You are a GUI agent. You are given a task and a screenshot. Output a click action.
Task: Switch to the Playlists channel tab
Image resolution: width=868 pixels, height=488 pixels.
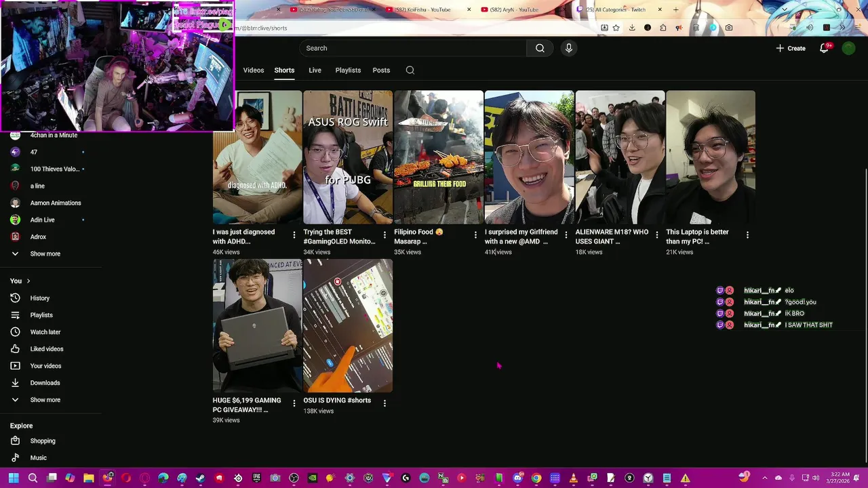coord(348,70)
